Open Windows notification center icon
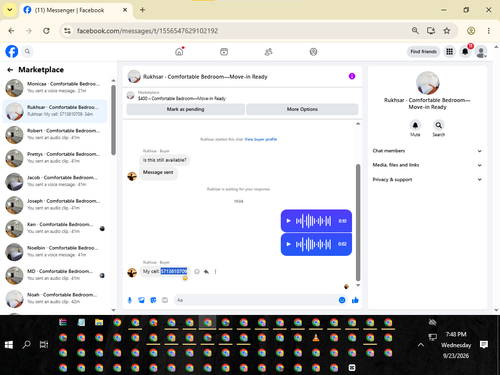 pyautogui.click(x=484, y=345)
